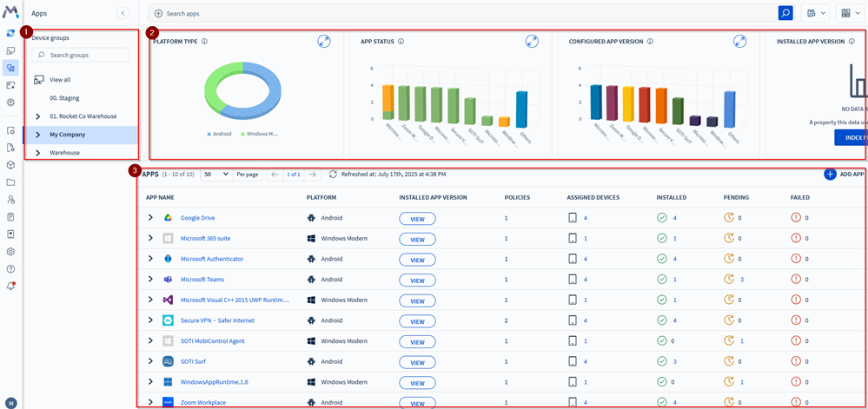Open the 50 per page dropdown
The width and height of the screenshot is (868, 409).
tap(215, 175)
